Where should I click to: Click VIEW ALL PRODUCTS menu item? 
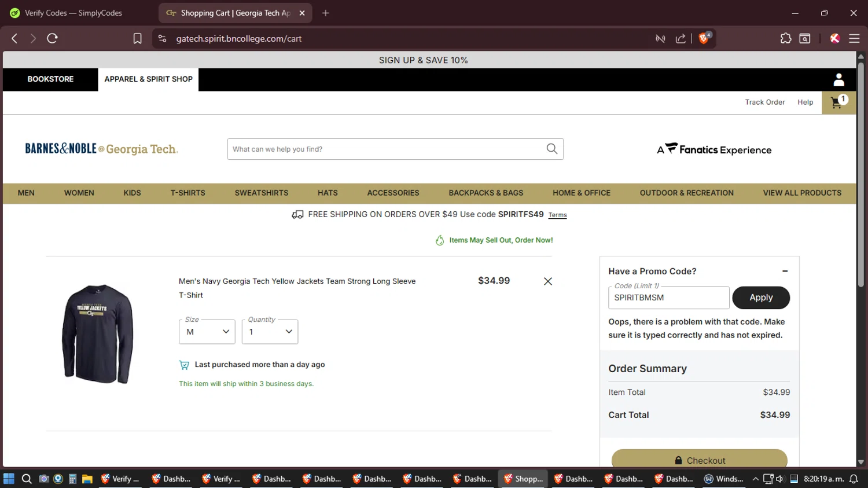tap(802, 193)
